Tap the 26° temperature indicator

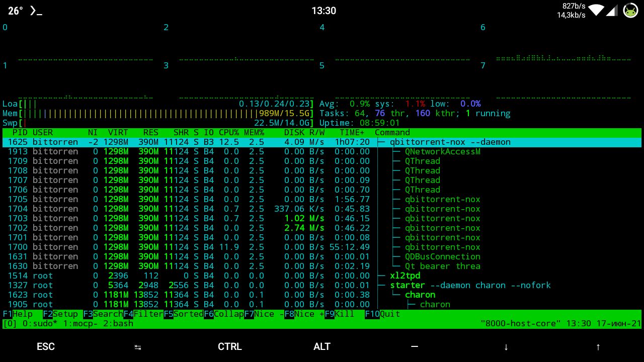(15, 11)
